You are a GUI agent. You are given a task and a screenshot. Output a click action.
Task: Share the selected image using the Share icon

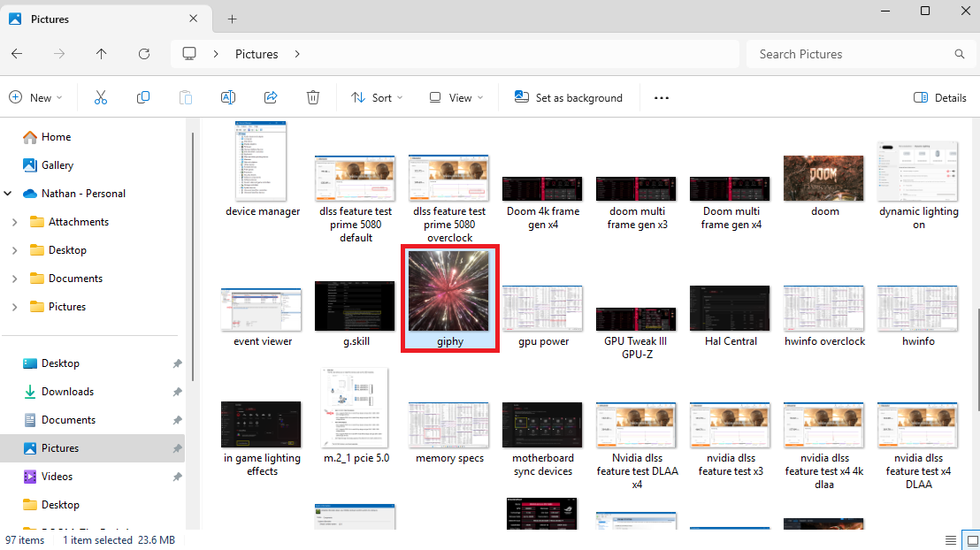pyautogui.click(x=270, y=97)
